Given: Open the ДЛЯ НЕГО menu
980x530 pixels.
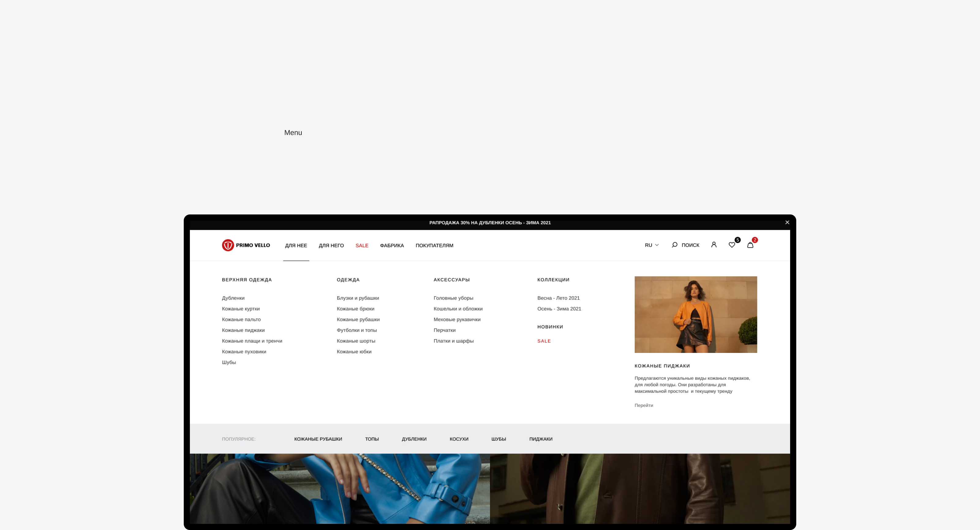Looking at the screenshot, I should (331, 245).
